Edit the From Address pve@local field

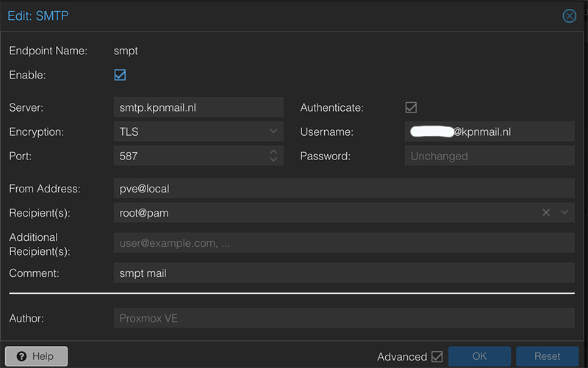pyautogui.click(x=343, y=189)
